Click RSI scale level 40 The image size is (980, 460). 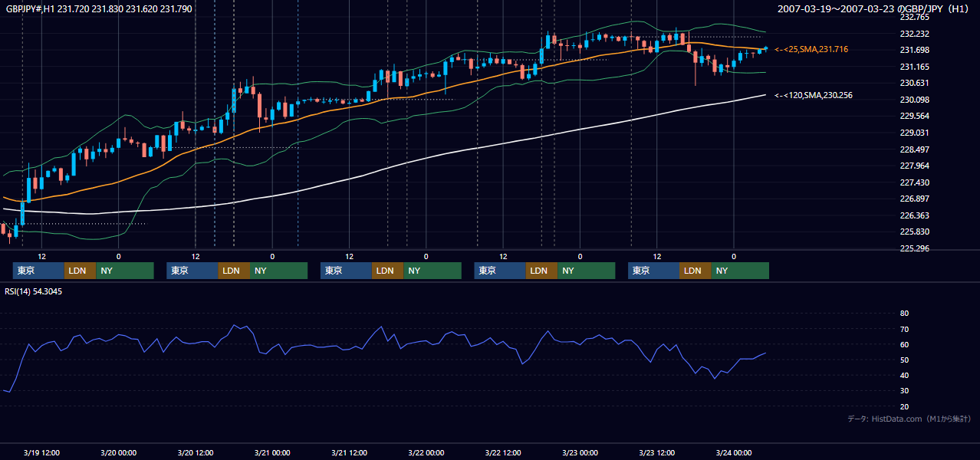point(904,375)
